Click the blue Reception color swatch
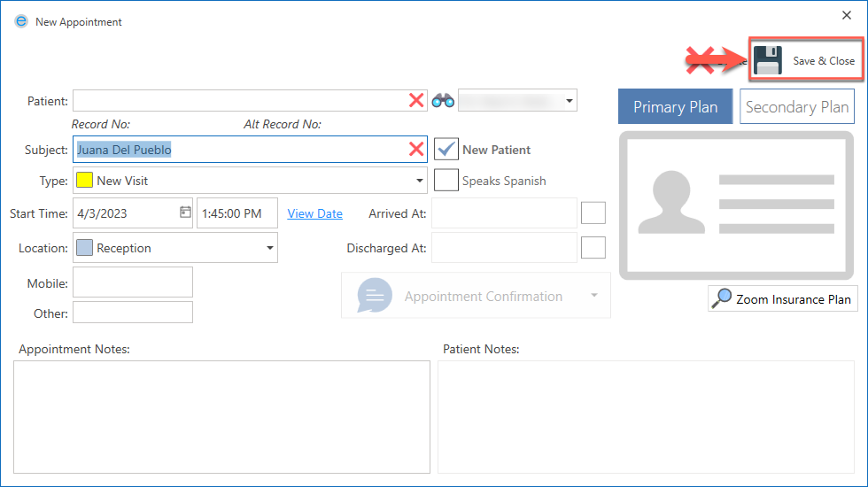The height and width of the screenshot is (487, 868). tap(84, 247)
